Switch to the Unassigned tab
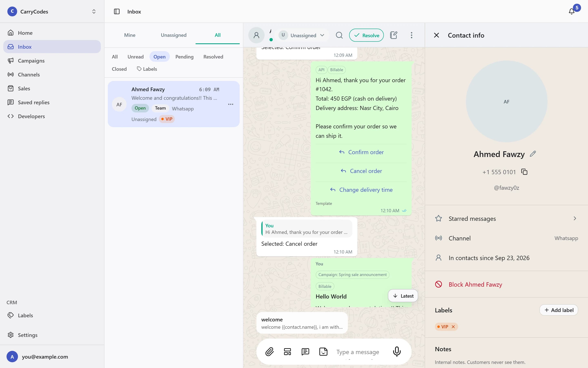 tap(174, 35)
